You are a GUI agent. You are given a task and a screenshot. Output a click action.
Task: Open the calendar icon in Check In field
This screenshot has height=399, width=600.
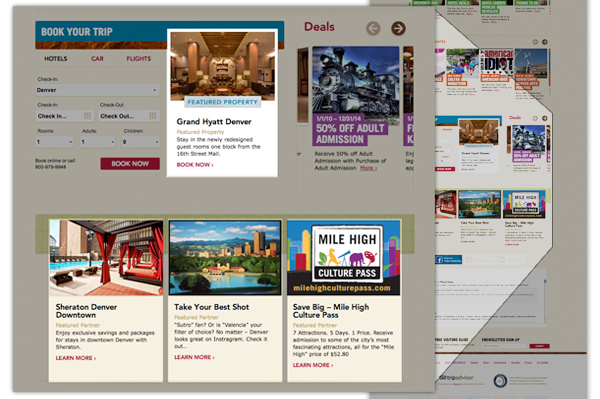coord(87,116)
